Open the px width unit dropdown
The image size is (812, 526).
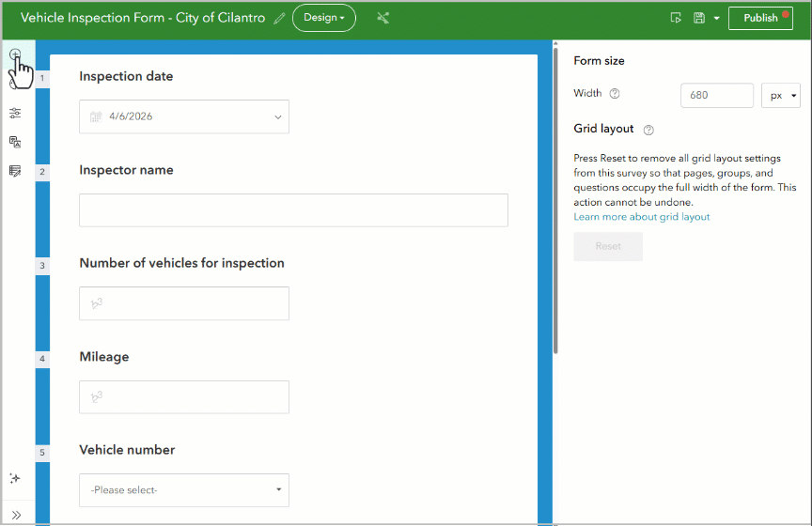(x=780, y=96)
